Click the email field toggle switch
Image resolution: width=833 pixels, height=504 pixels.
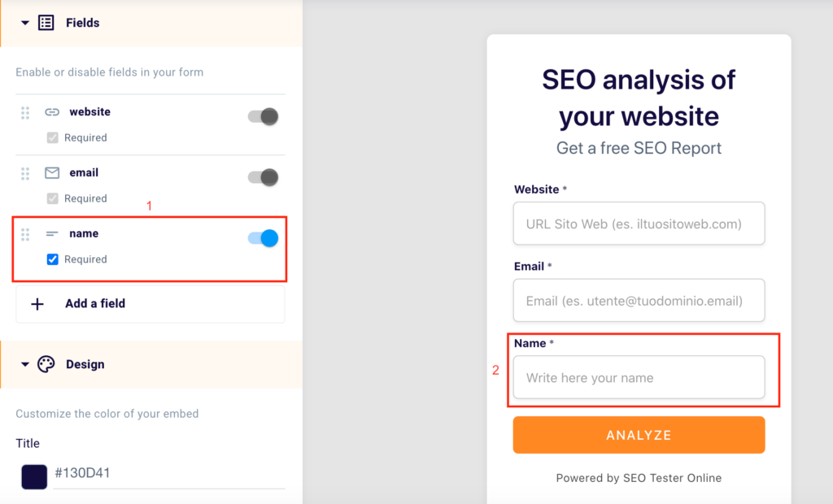(264, 177)
